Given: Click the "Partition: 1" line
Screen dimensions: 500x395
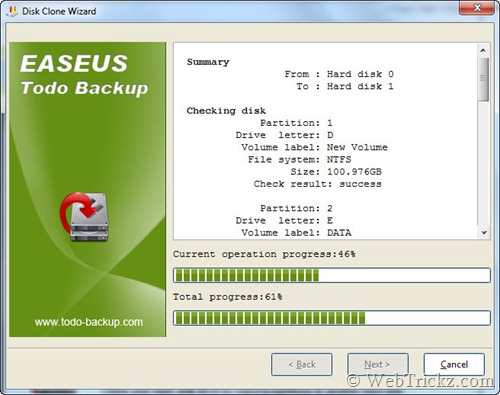Looking at the screenshot, I should [x=296, y=123].
